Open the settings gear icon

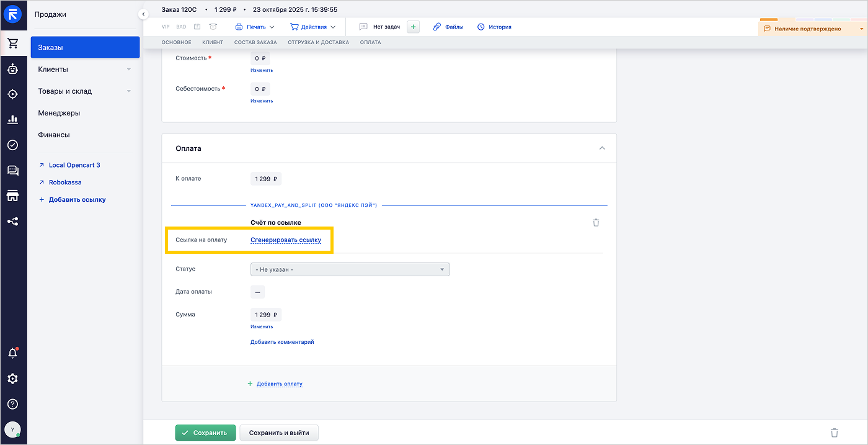click(12, 379)
